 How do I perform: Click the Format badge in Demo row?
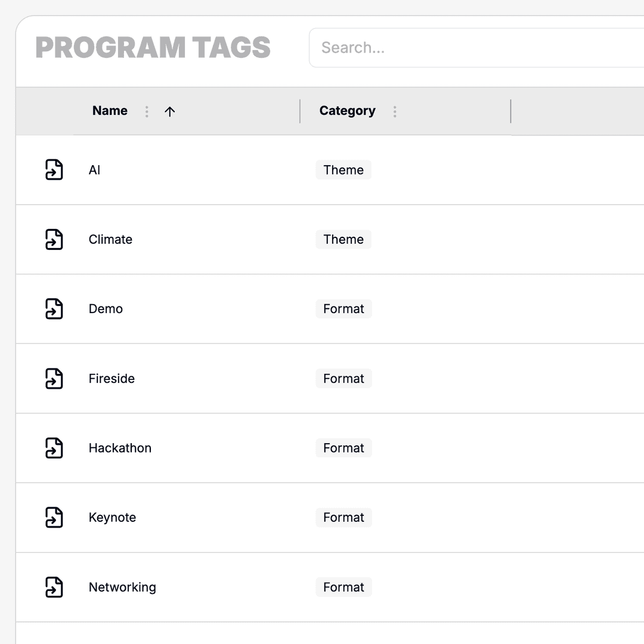click(x=344, y=309)
